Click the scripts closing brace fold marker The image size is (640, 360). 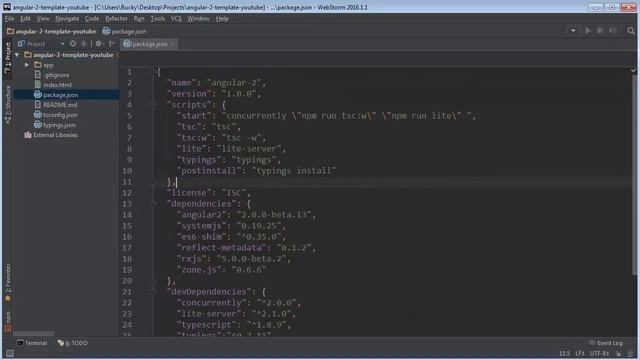[154, 182]
